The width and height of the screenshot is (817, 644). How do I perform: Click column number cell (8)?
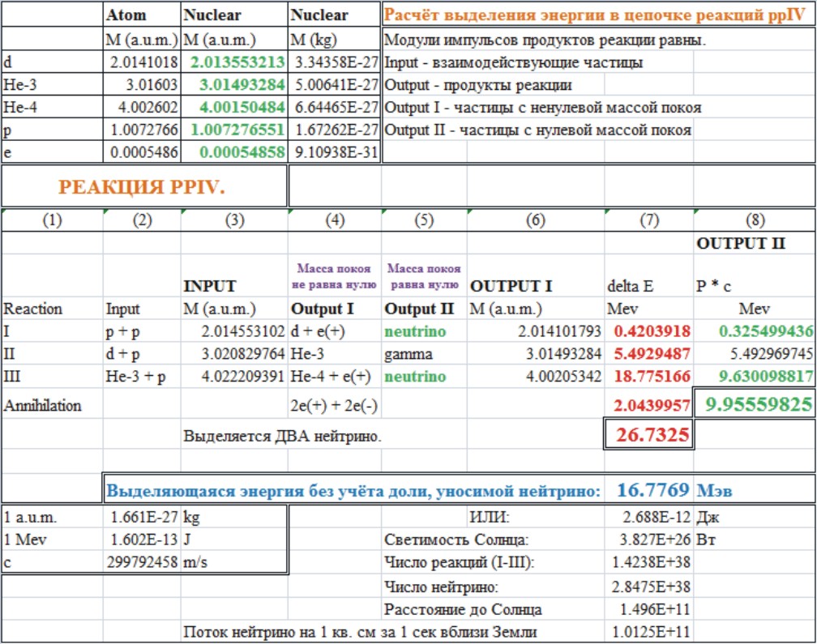coord(755,220)
